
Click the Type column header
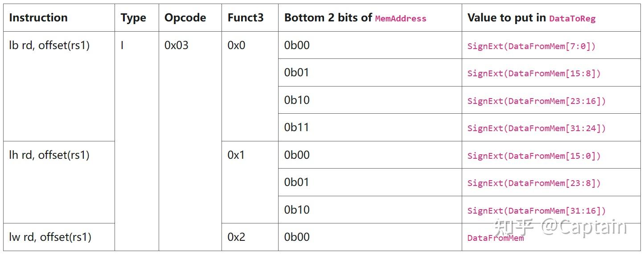133,18
